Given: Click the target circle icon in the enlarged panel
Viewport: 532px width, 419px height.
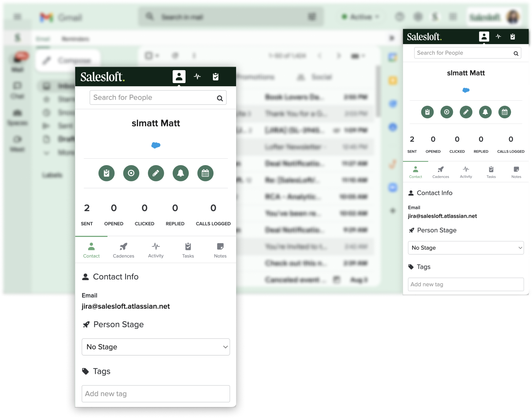Looking at the screenshot, I should pyautogui.click(x=131, y=173).
